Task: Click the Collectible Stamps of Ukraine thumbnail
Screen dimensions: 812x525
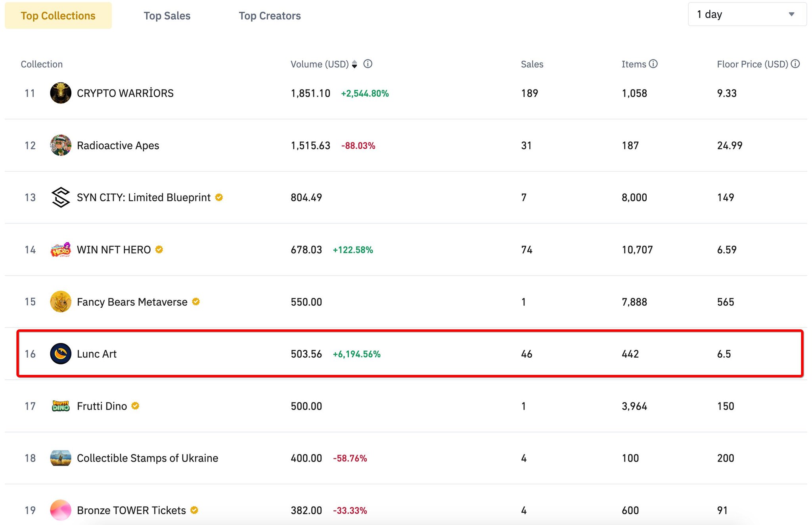Action: 61,458
